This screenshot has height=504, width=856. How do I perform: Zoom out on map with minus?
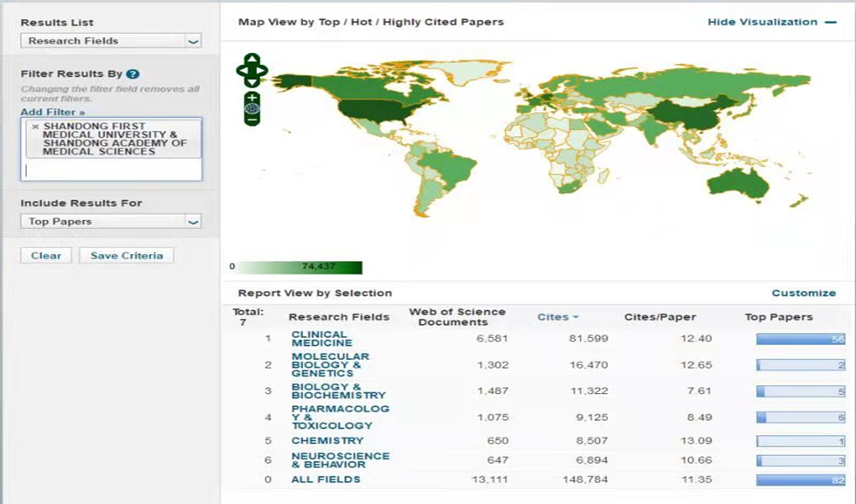(252, 120)
